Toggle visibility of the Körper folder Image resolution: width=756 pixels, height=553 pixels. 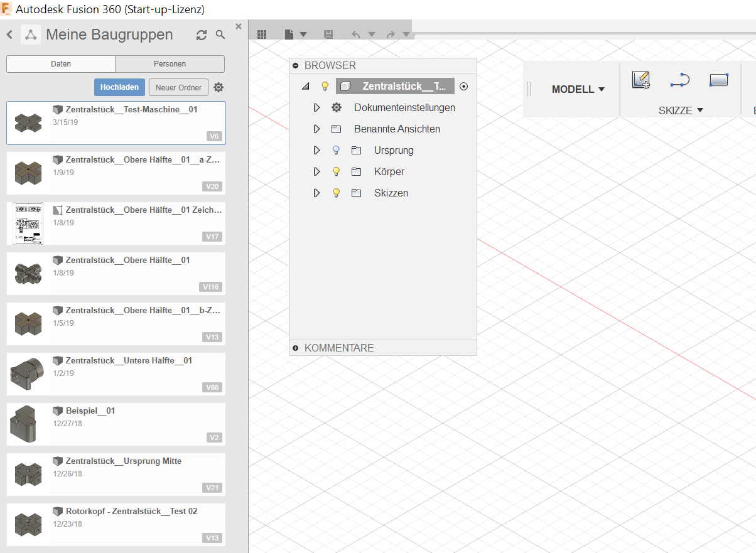(336, 171)
